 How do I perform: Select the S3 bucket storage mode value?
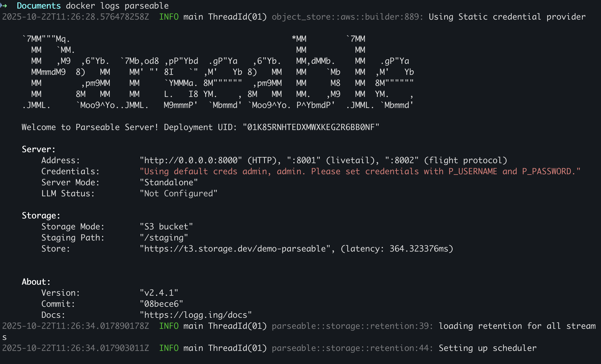(x=166, y=227)
